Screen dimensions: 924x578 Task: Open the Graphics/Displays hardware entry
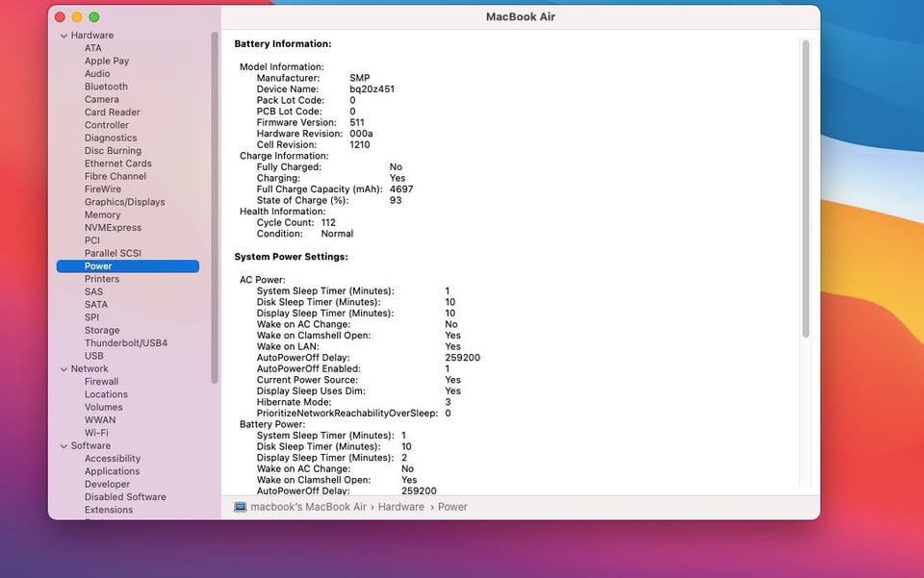[124, 202]
